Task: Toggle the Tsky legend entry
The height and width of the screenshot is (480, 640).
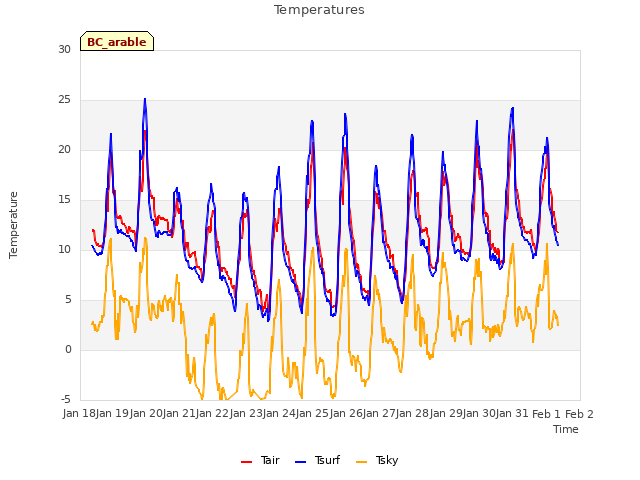Action: (x=377, y=460)
